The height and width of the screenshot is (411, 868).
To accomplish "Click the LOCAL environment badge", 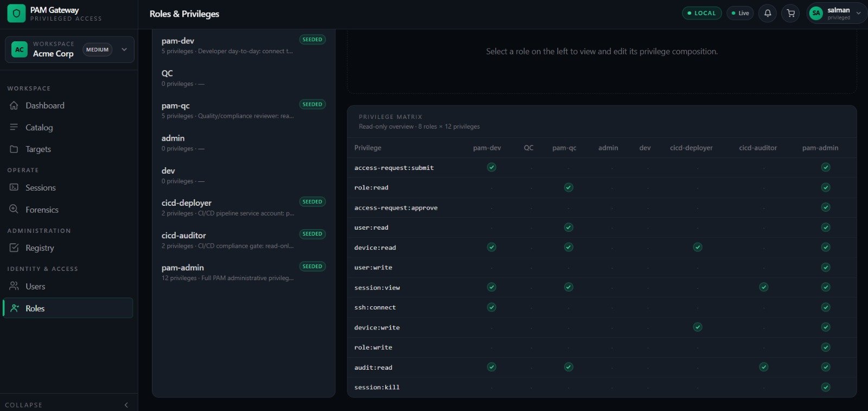I will tap(701, 13).
